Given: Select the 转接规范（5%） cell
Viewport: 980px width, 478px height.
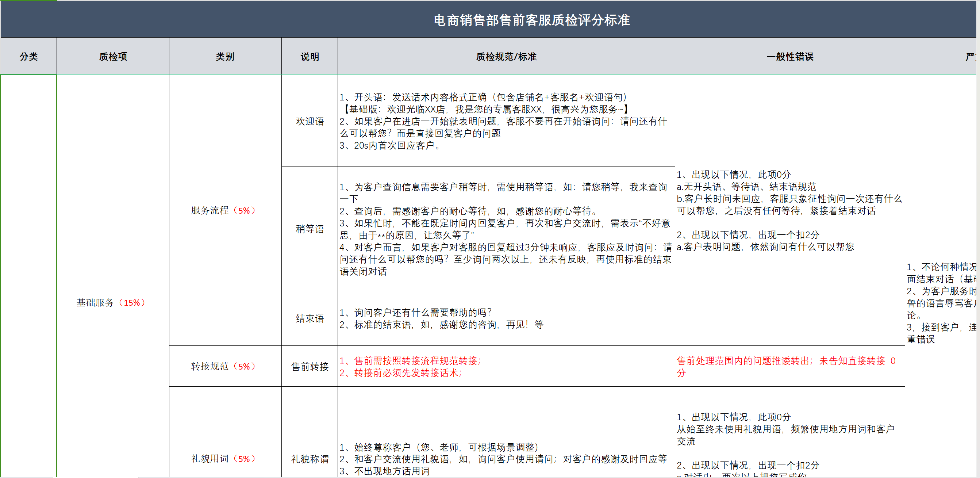Looking at the screenshot, I should (x=225, y=366).
